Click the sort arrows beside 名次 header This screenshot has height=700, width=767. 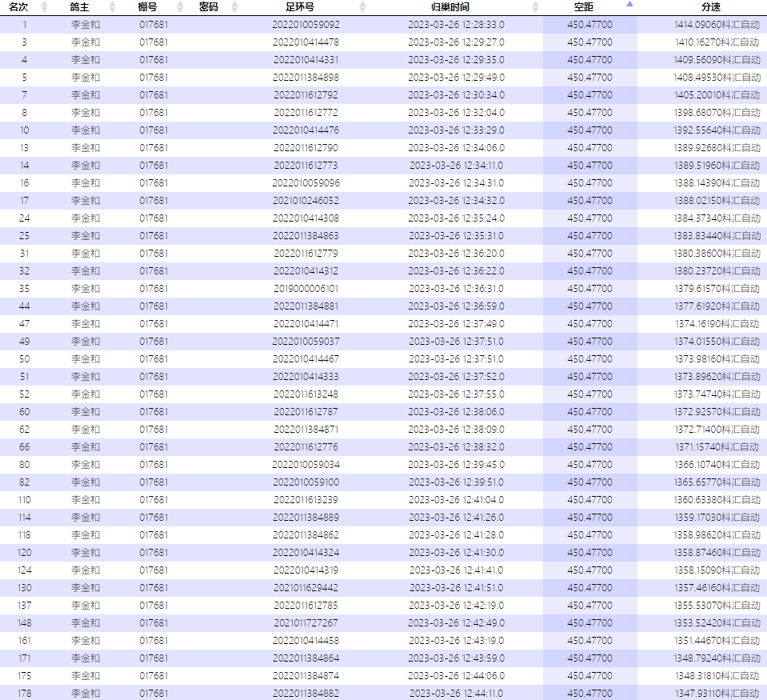pyautogui.click(x=44, y=7)
